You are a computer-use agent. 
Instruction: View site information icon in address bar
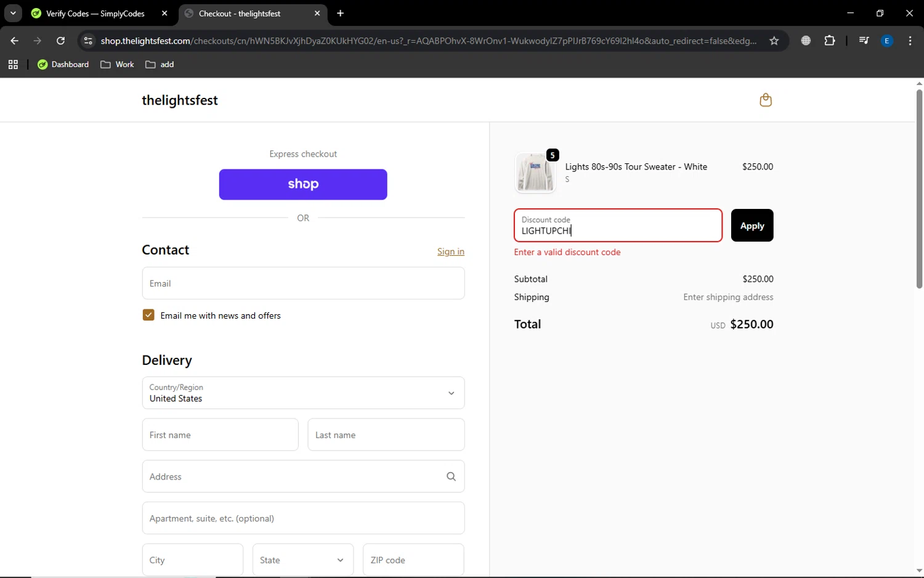pos(88,41)
